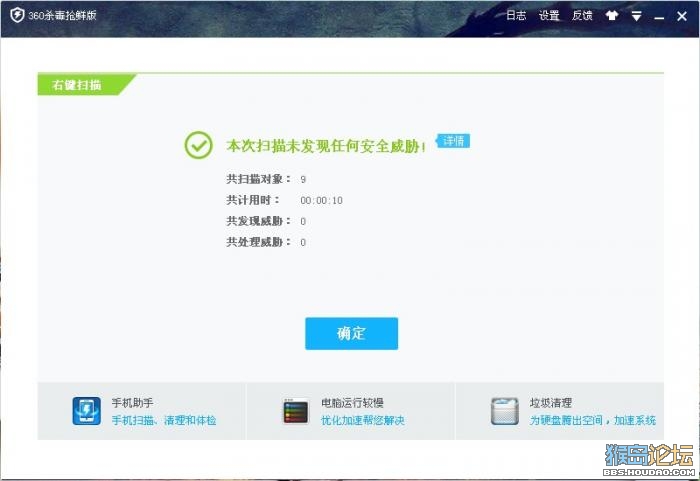Open the 反馈 feedback menu

582,16
